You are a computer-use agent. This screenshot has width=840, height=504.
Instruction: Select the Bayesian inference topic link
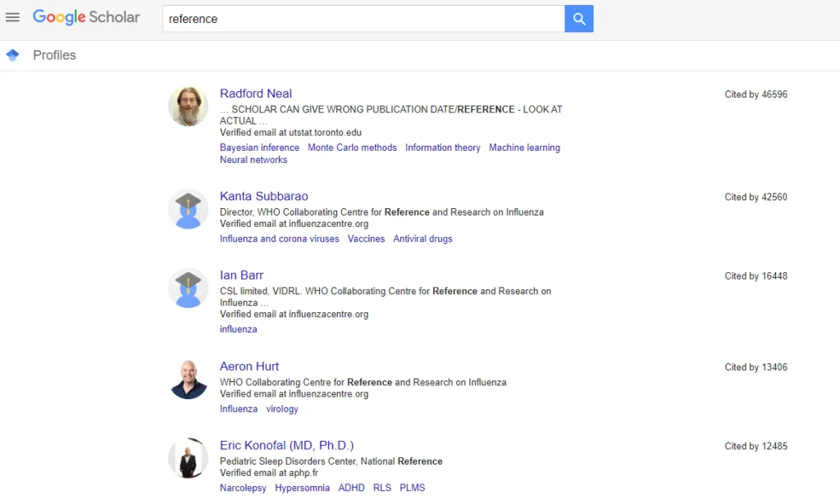(259, 148)
